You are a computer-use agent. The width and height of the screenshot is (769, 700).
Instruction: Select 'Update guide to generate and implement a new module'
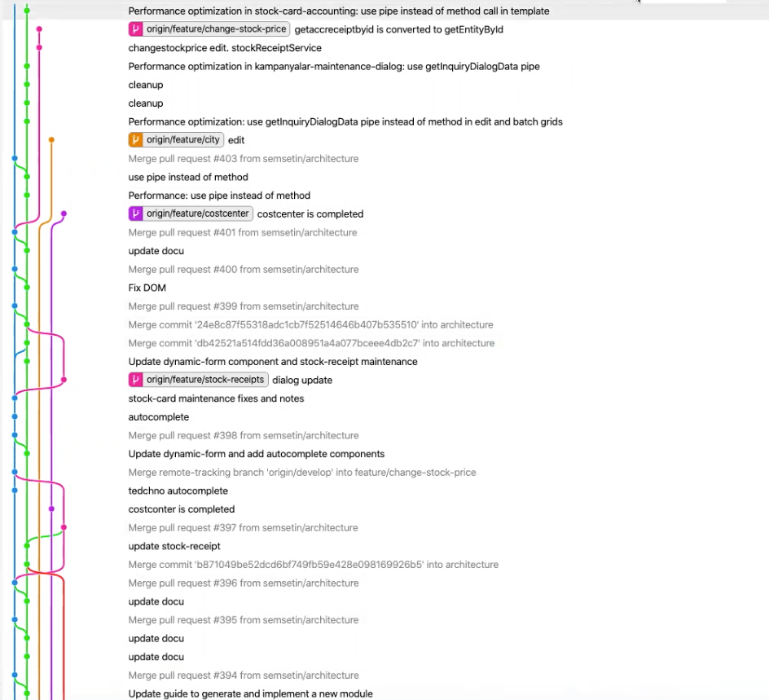[x=251, y=693]
